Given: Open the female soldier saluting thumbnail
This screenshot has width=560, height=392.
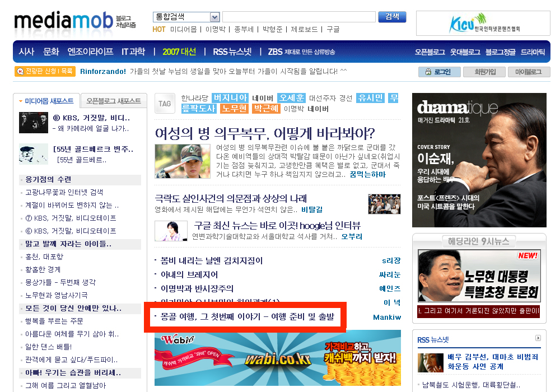Looking at the screenshot, I should [x=183, y=161].
